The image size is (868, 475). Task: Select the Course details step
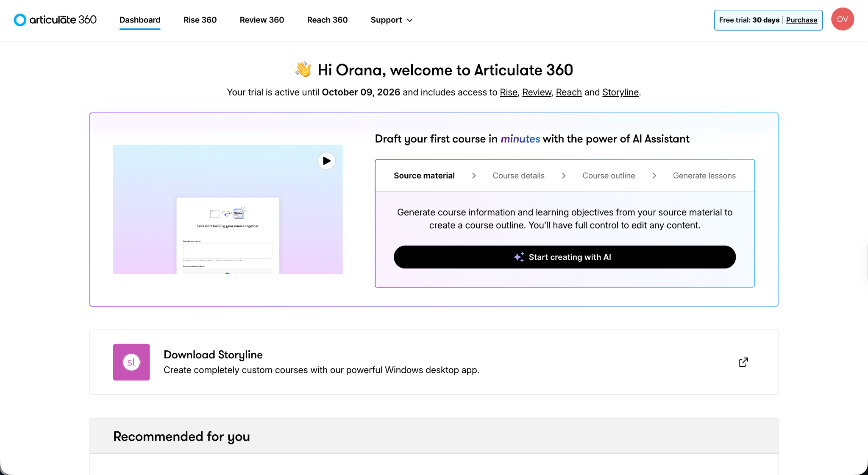coord(518,176)
